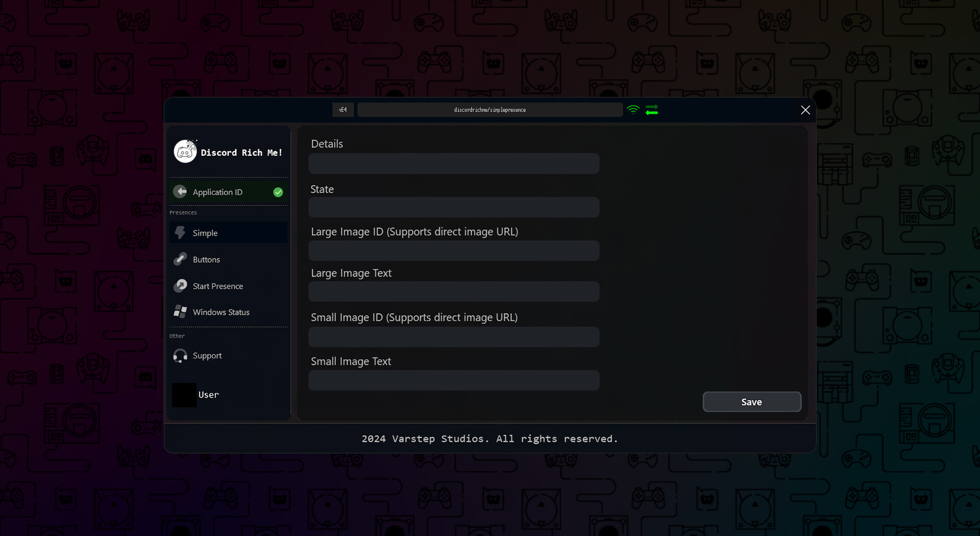Click the Windows Status logo icon
The width and height of the screenshot is (980, 536).
[x=180, y=312]
